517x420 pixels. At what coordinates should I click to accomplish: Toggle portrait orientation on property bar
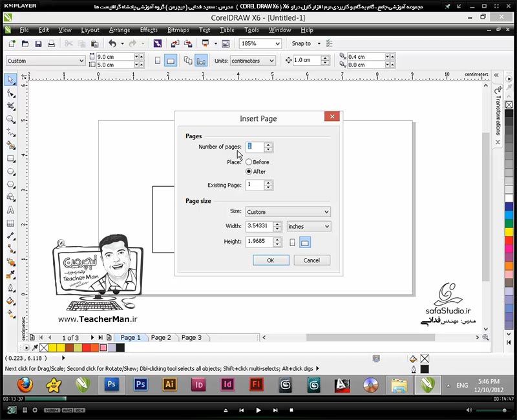[x=158, y=61]
